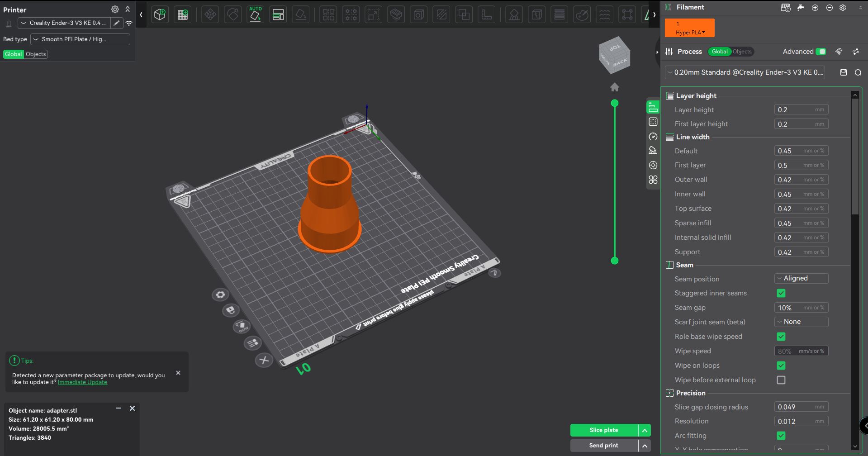Uncheck Wipe on loops checkbox

coord(781,366)
